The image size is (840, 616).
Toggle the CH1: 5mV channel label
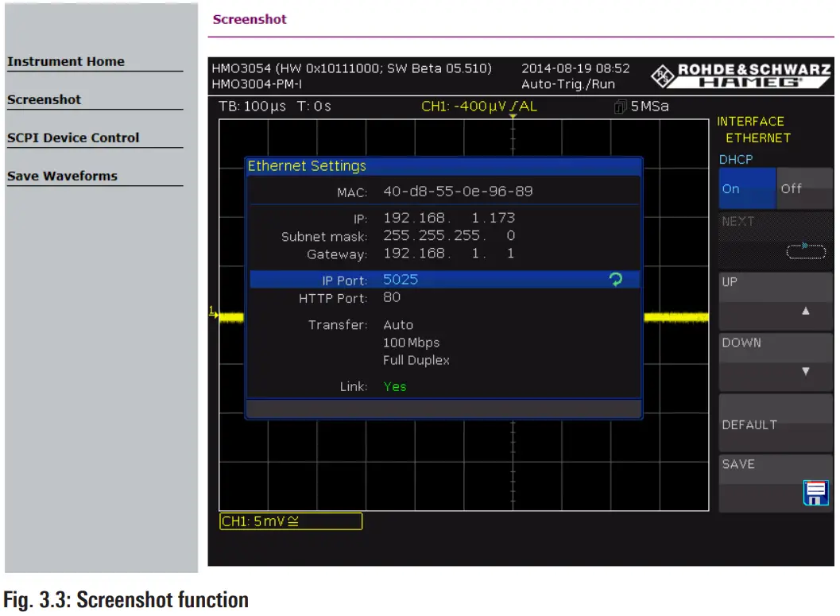(x=290, y=521)
